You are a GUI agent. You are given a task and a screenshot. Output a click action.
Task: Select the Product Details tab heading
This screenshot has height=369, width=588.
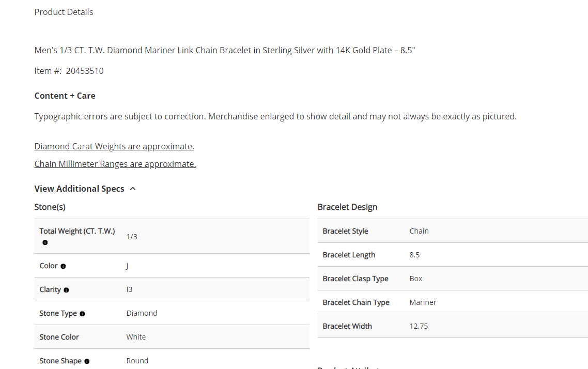point(64,12)
